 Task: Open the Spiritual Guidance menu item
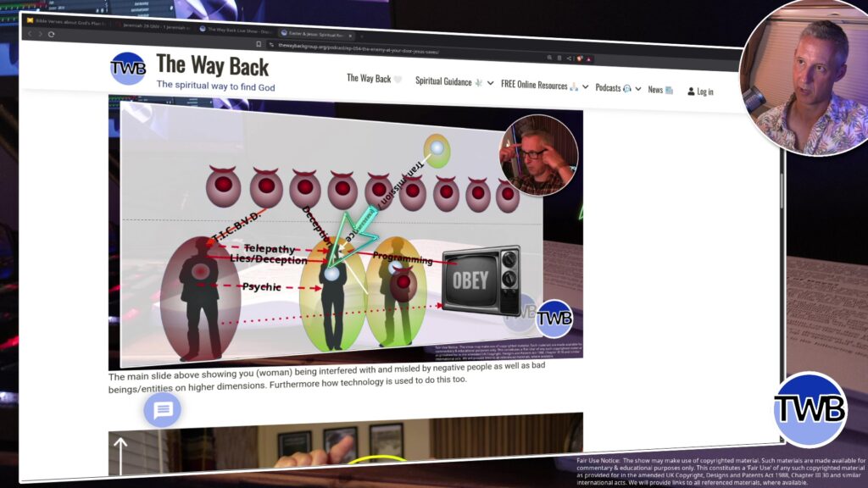tap(449, 81)
